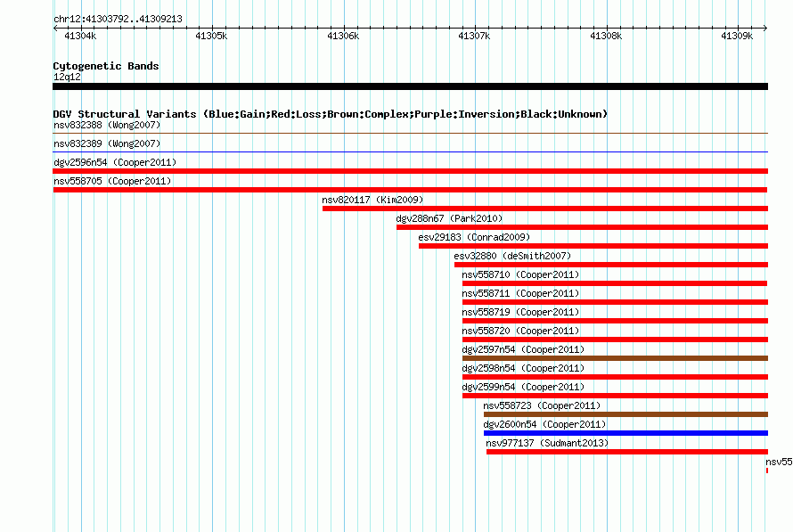
Task: Click esv32880 (deSmith2007) label
Action: (512, 256)
